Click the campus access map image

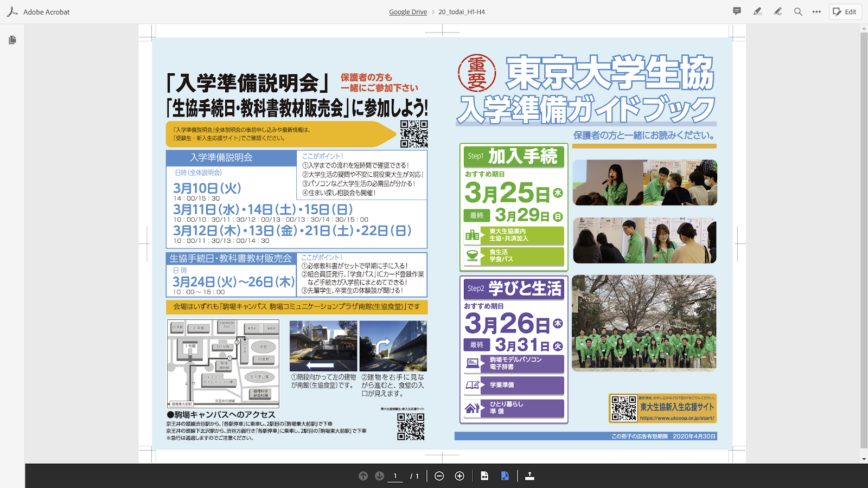pyautogui.click(x=223, y=363)
